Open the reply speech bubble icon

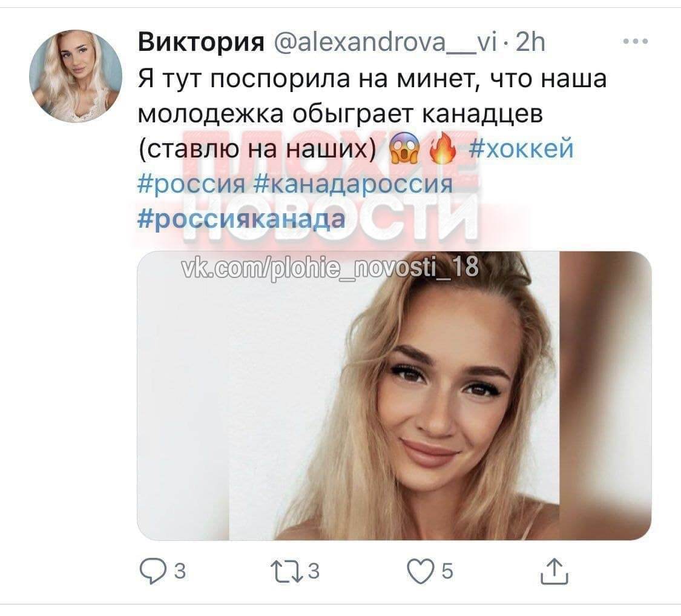click(x=152, y=571)
